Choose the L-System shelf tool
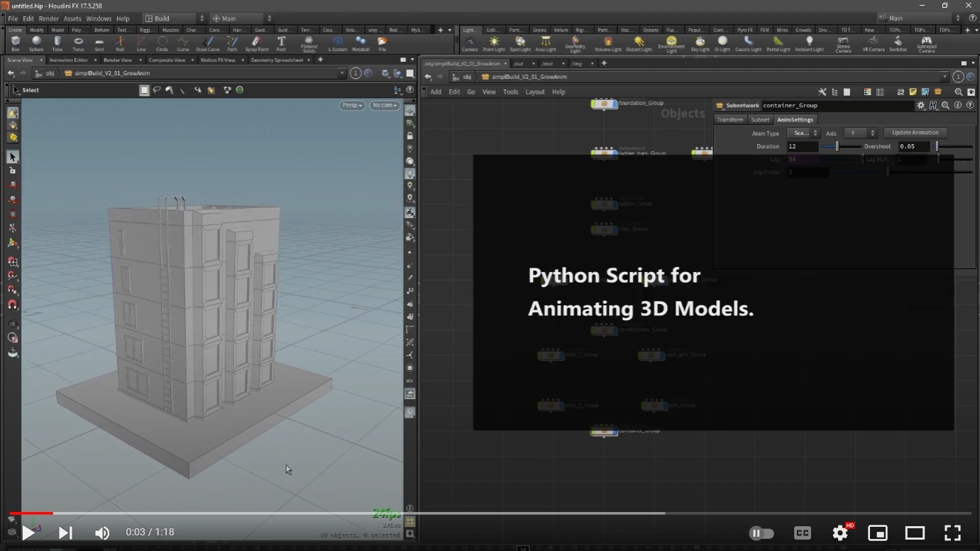This screenshot has height=551, width=980. coord(338,43)
